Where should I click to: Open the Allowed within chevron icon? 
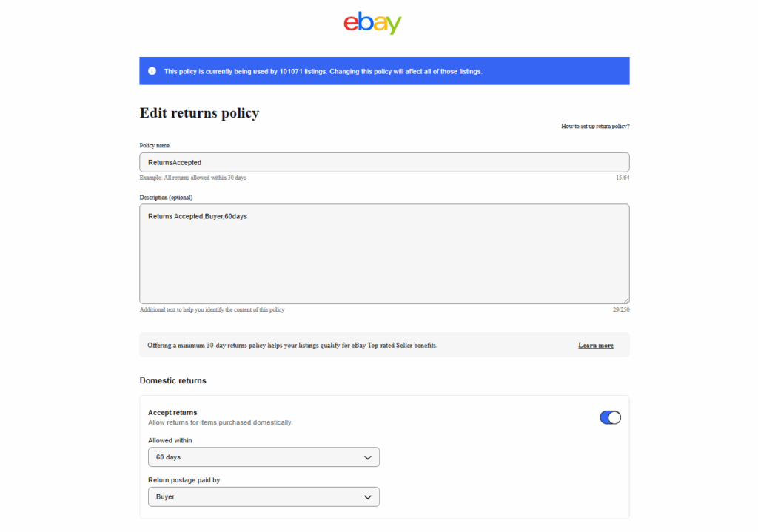(x=367, y=457)
